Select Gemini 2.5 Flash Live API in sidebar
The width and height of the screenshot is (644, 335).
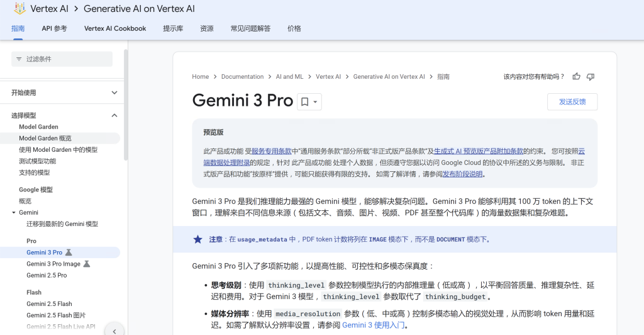pos(61,327)
